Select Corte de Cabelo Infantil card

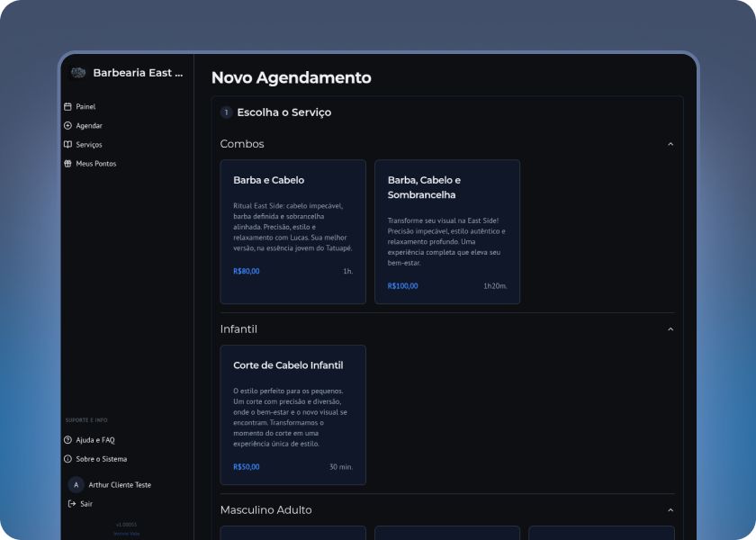tap(293, 415)
